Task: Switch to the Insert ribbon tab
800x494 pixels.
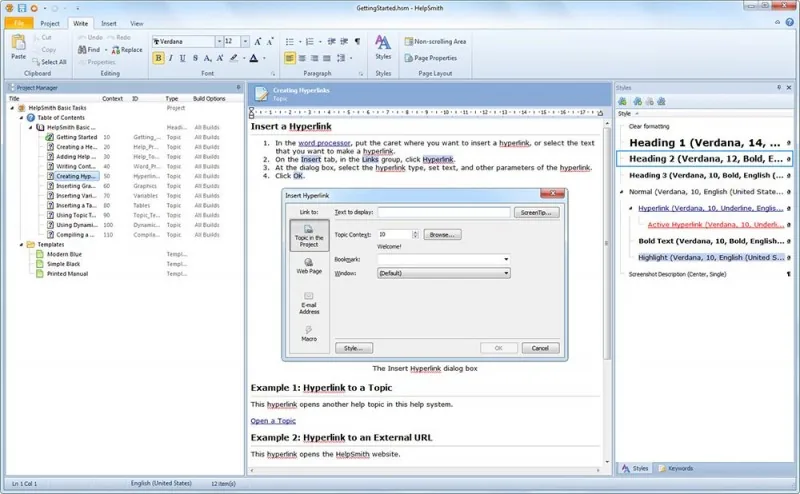Action: (x=109, y=23)
